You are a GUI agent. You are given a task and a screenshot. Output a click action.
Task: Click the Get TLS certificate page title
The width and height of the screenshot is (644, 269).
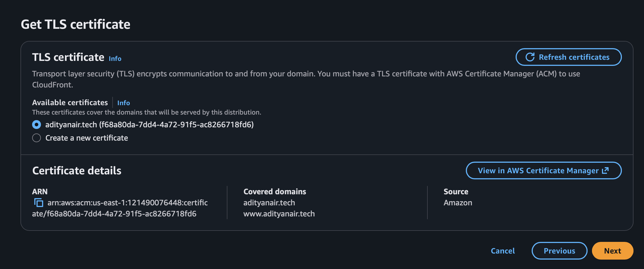click(x=76, y=24)
